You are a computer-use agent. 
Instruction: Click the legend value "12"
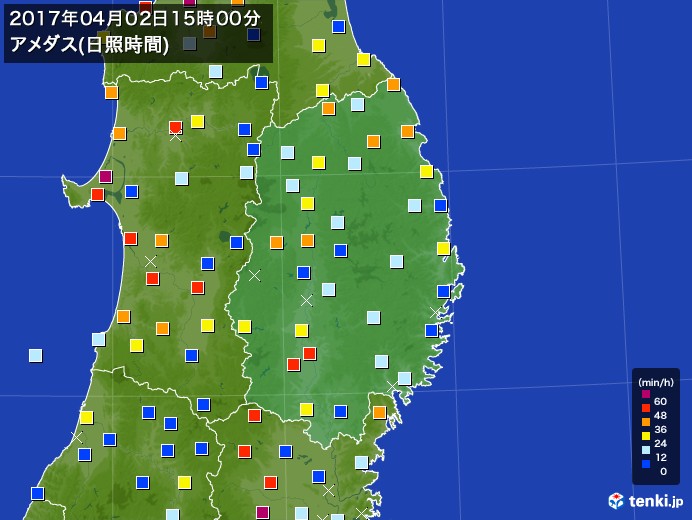point(661,457)
